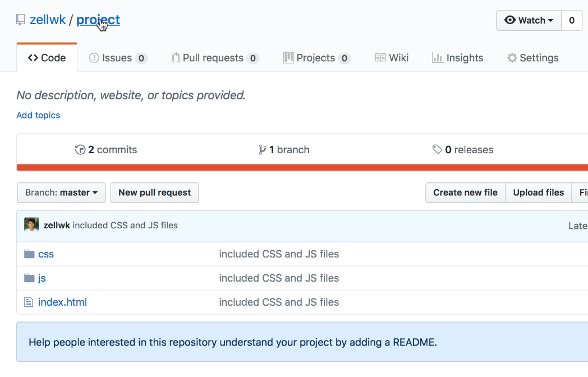Switch to the Issues tab

pos(118,57)
